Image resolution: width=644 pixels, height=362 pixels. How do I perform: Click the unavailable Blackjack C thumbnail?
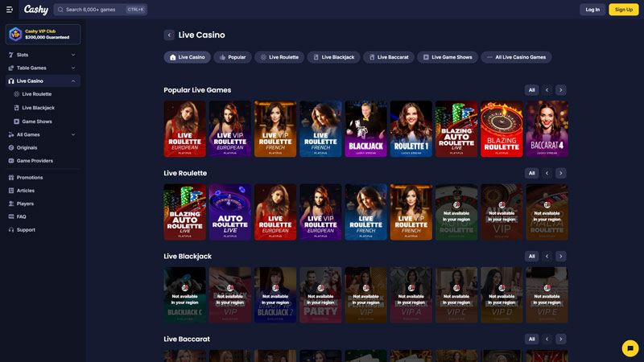pos(185,294)
